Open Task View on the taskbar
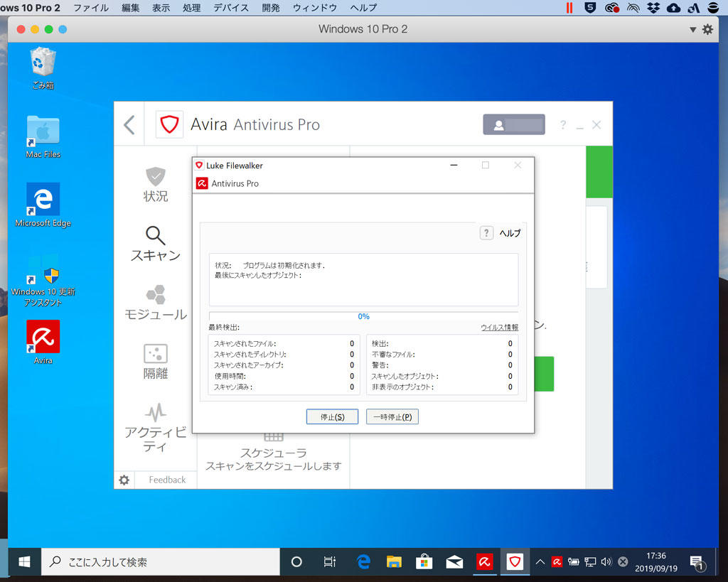This screenshot has height=582, width=728. tap(329, 562)
